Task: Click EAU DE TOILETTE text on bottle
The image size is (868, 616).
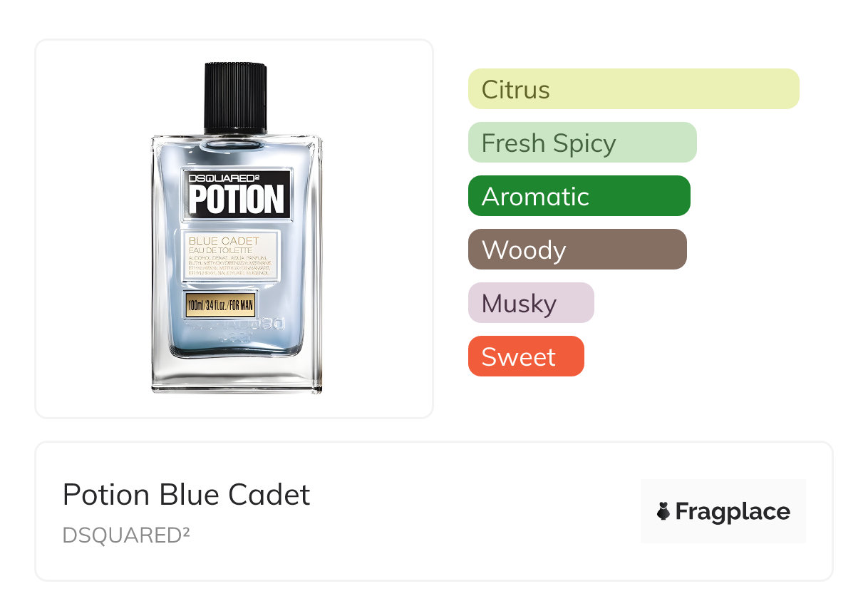Action: (x=220, y=251)
